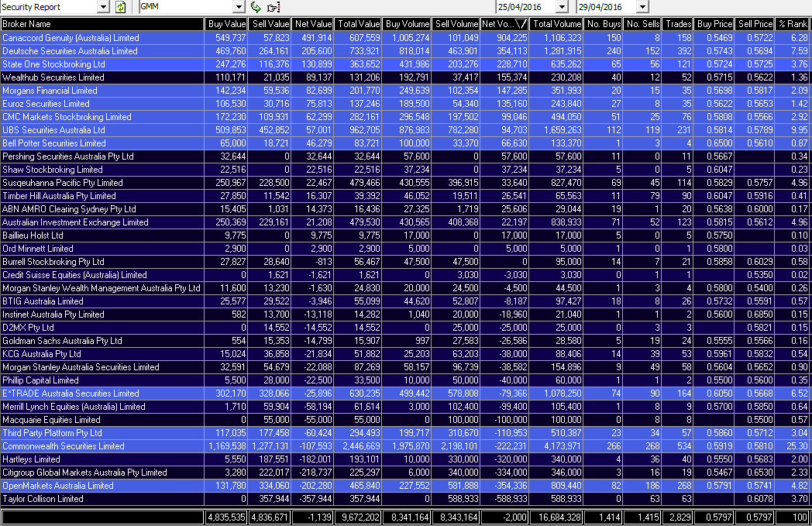Click the green refresh report icon

(x=120, y=7)
